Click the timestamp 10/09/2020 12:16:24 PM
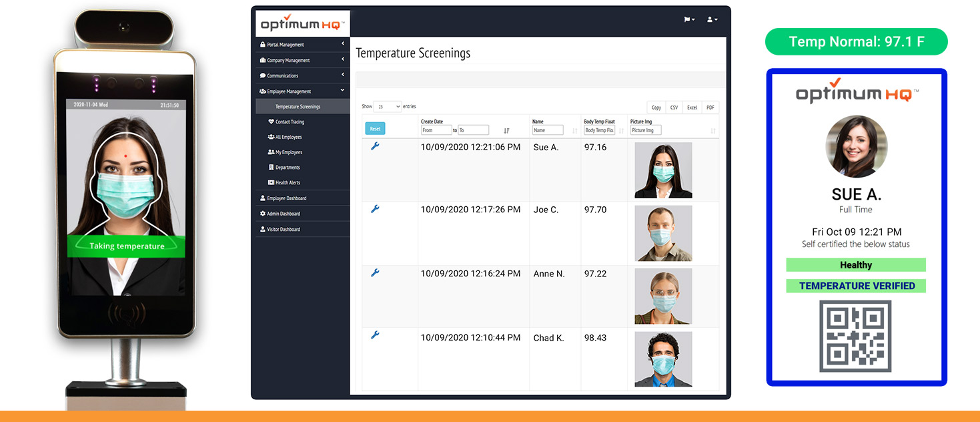Viewport: 980px width, 422px height. 470,273
